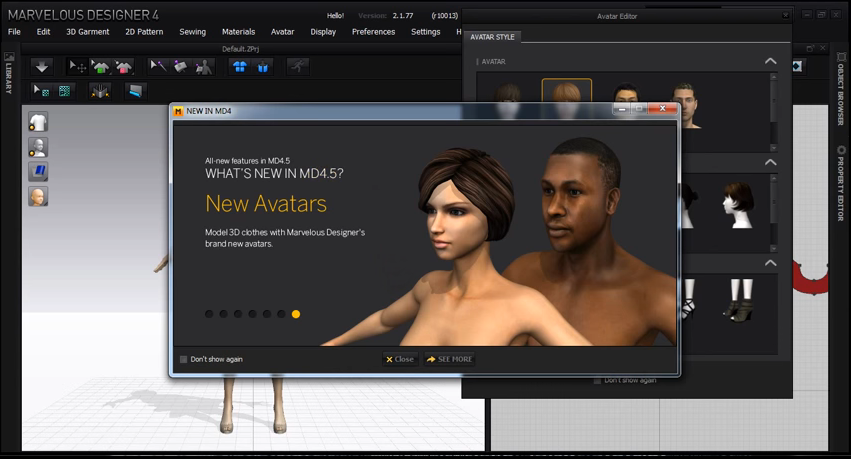Click the simulate down-arrow toolbar icon
Image resolution: width=851 pixels, height=459 pixels.
coord(42,67)
